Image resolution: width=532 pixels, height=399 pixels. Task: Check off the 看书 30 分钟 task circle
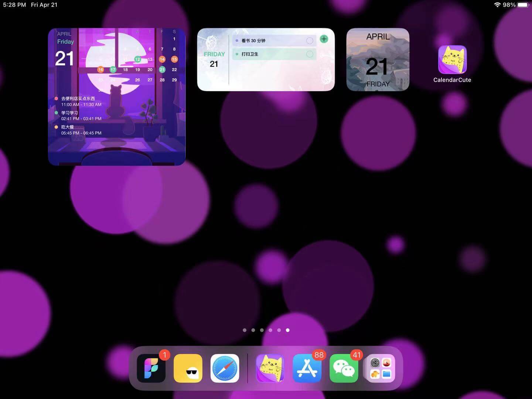pyautogui.click(x=310, y=41)
